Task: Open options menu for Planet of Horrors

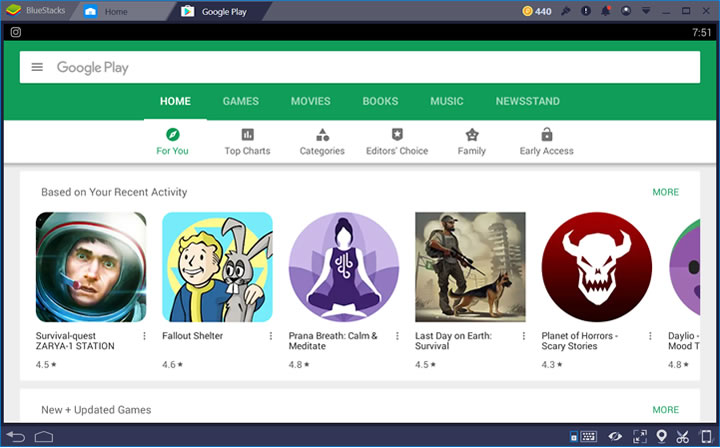Action: [650, 336]
